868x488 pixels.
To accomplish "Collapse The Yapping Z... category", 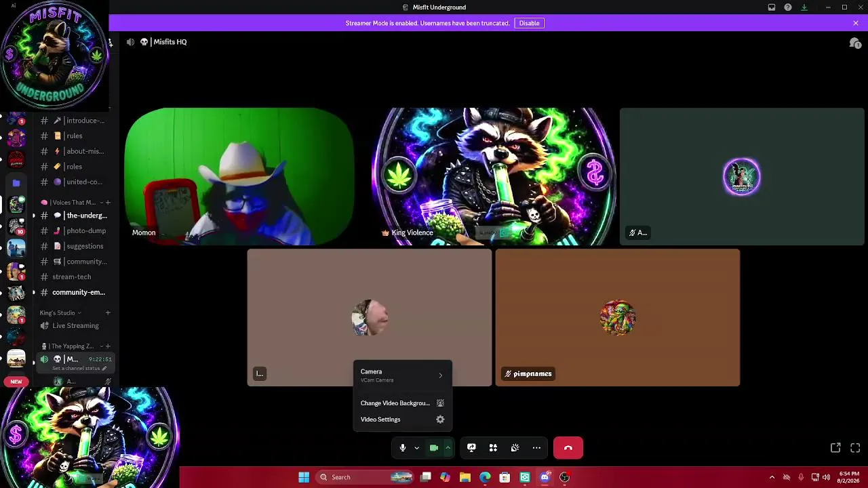I will pos(72,346).
